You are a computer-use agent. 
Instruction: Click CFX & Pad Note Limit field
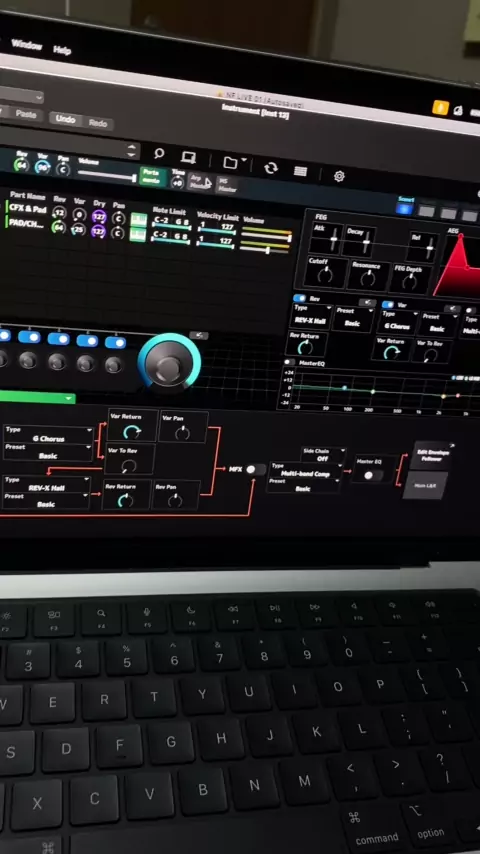(170, 222)
